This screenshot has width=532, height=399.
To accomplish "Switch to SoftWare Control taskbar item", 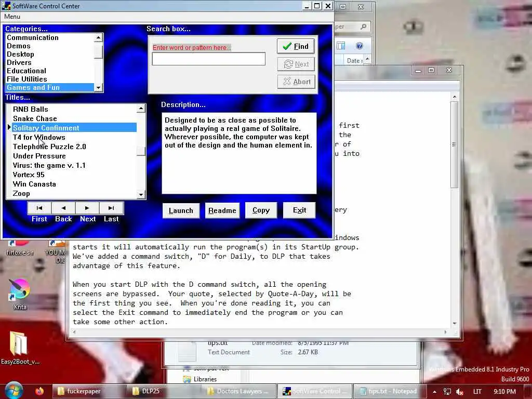I will [314, 391].
